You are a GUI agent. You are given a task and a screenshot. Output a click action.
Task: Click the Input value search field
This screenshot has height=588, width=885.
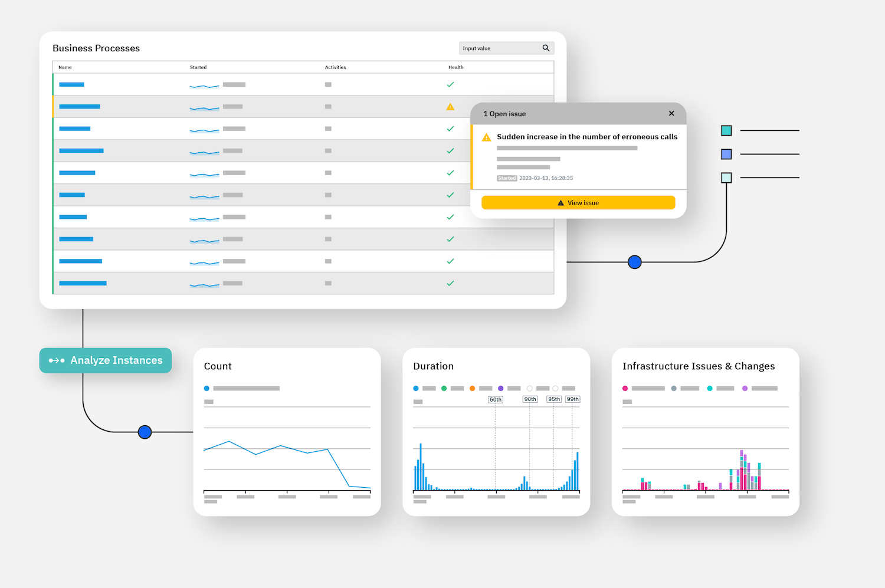click(506, 48)
